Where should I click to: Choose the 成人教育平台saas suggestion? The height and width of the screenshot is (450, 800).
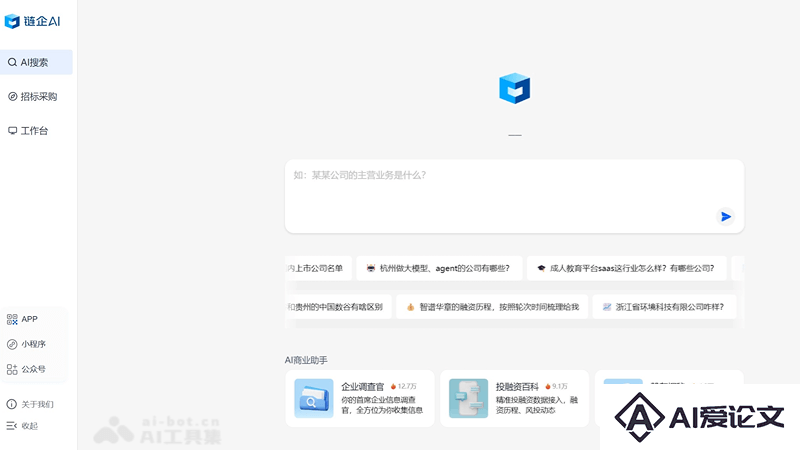coord(627,268)
